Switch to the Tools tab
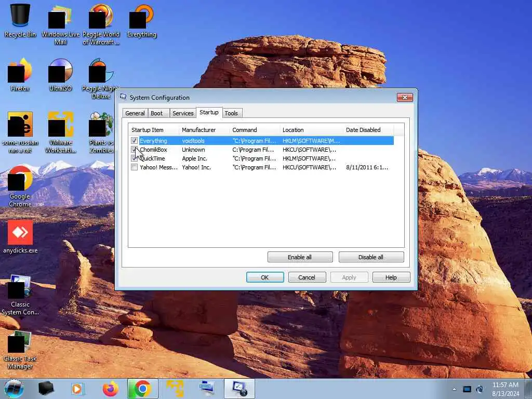 point(231,113)
